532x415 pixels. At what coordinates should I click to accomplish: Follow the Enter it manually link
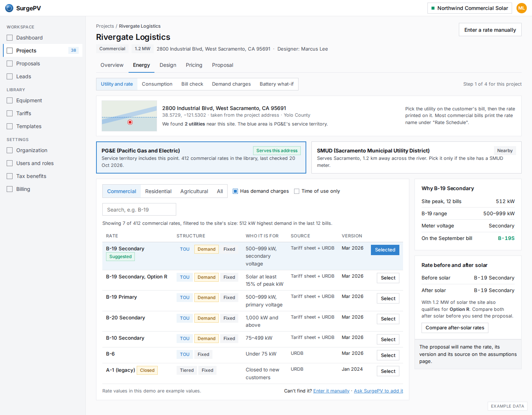[331, 391]
